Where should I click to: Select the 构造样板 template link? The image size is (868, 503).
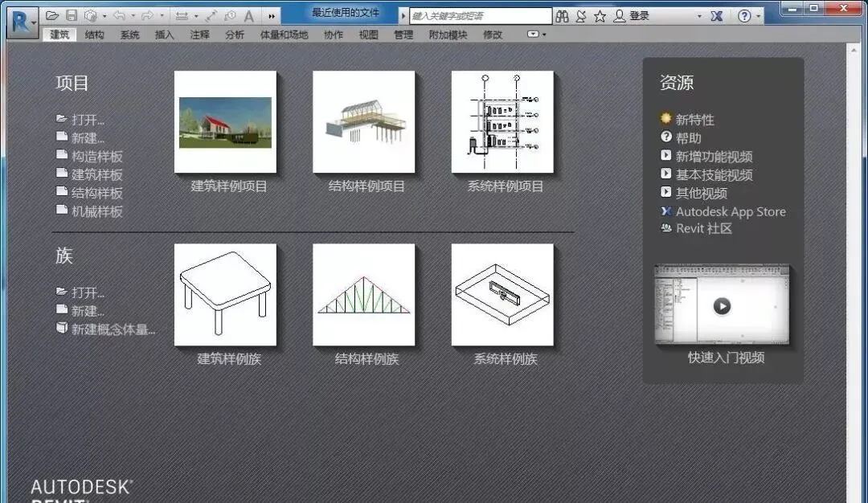[90, 156]
